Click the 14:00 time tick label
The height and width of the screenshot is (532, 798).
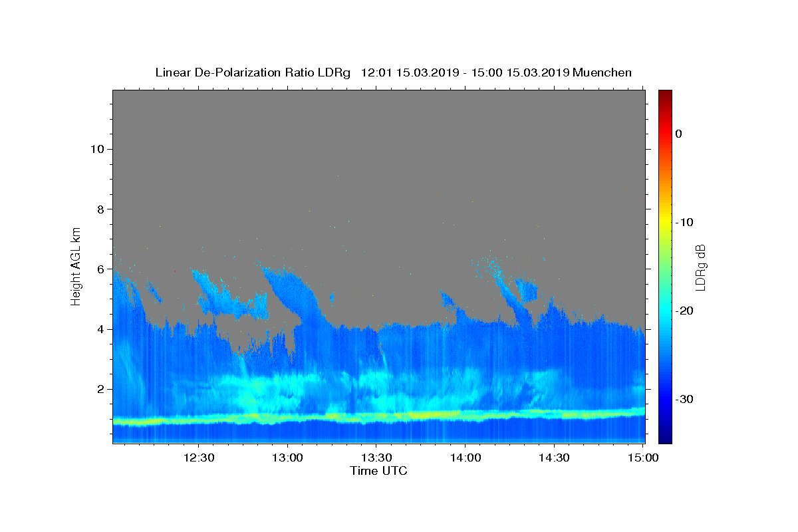tap(465, 458)
